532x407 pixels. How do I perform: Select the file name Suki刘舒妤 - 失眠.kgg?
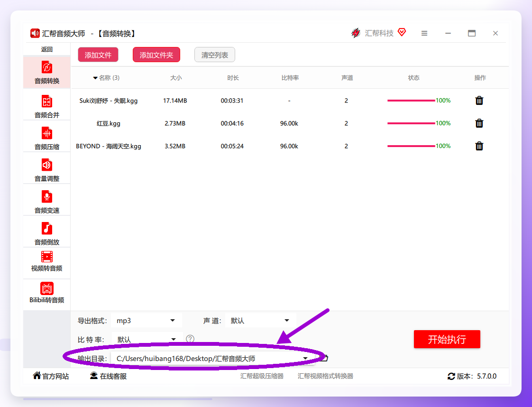(109, 101)
